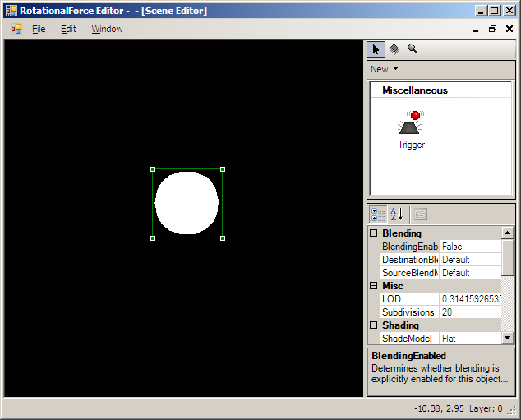Open the File menu

coord(39,29)
